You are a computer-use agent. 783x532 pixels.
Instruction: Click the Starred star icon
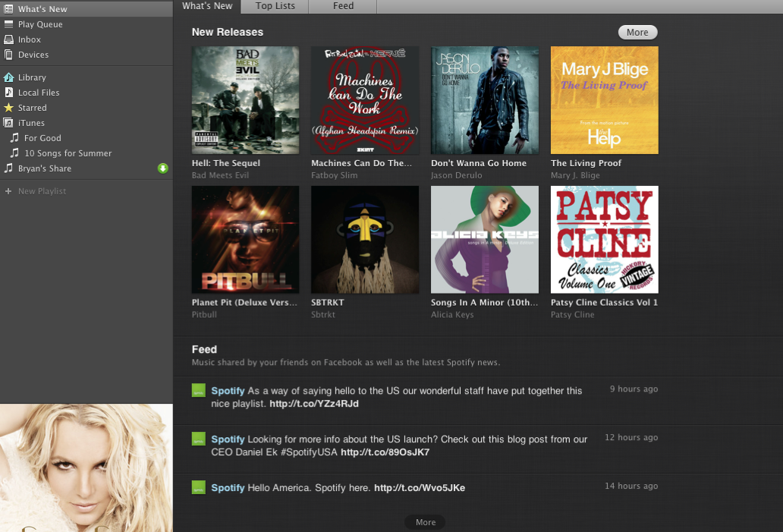point(8,108)
